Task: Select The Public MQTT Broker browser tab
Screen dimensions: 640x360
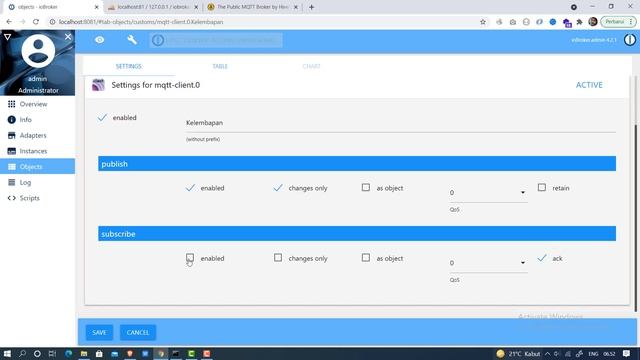Action: point(253,7)
